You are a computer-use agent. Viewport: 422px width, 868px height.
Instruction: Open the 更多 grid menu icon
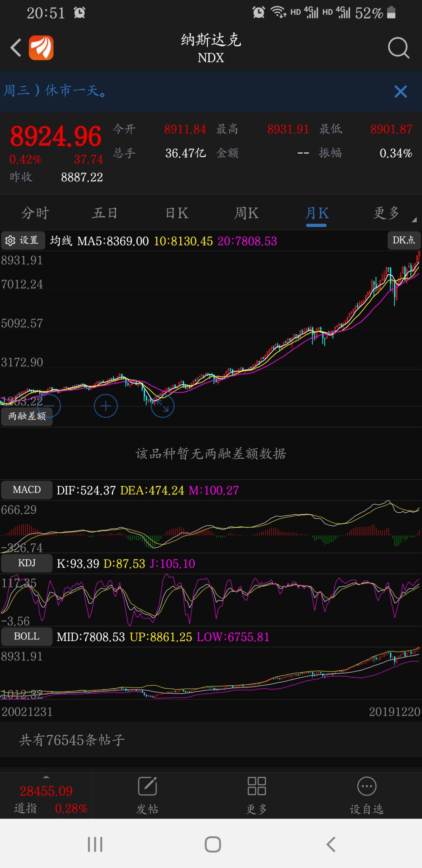[x=256, y=795]
